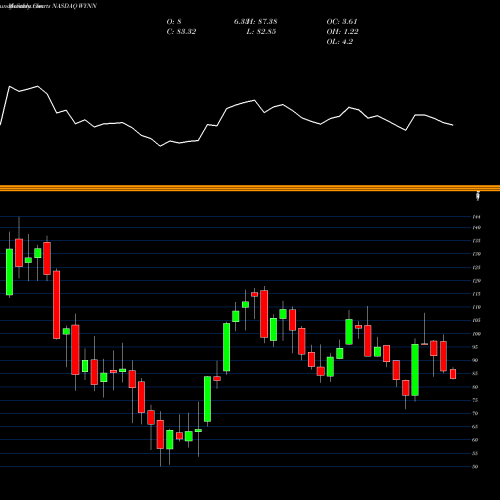500x500 pixels.
Task: Select the 'OL: 4.2' reading
Action: (x=340, y=42)
